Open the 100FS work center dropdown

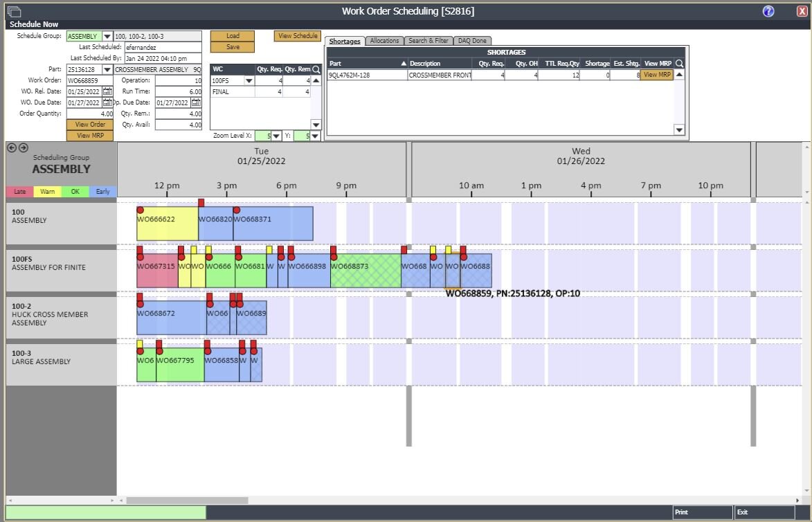click(x=249, y=80)
